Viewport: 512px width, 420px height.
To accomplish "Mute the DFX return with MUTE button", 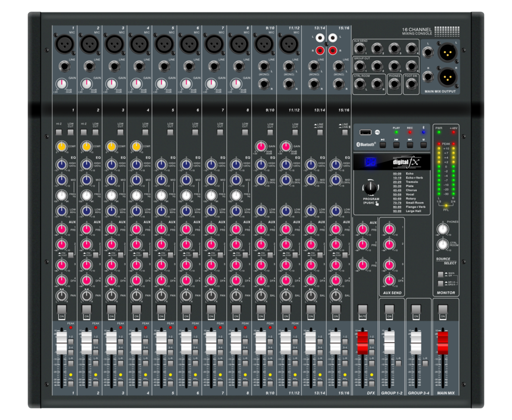I will pyautogui.click(x=363, y=309).
